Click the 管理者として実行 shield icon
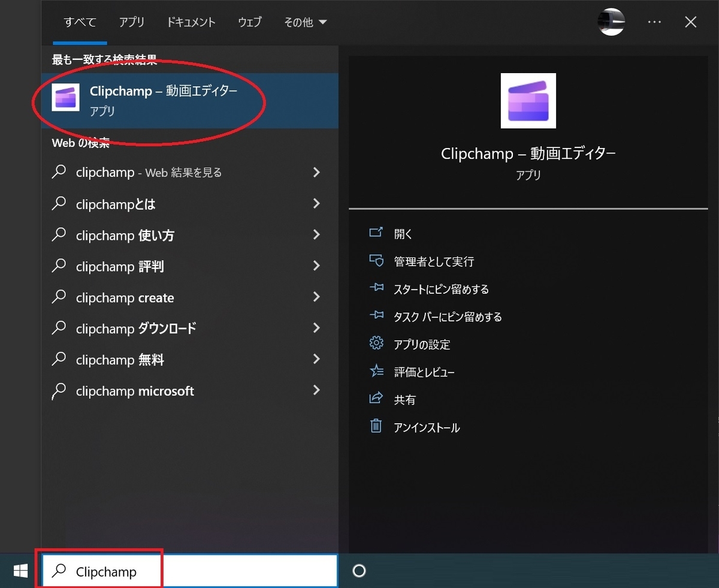 click(376, 261)
